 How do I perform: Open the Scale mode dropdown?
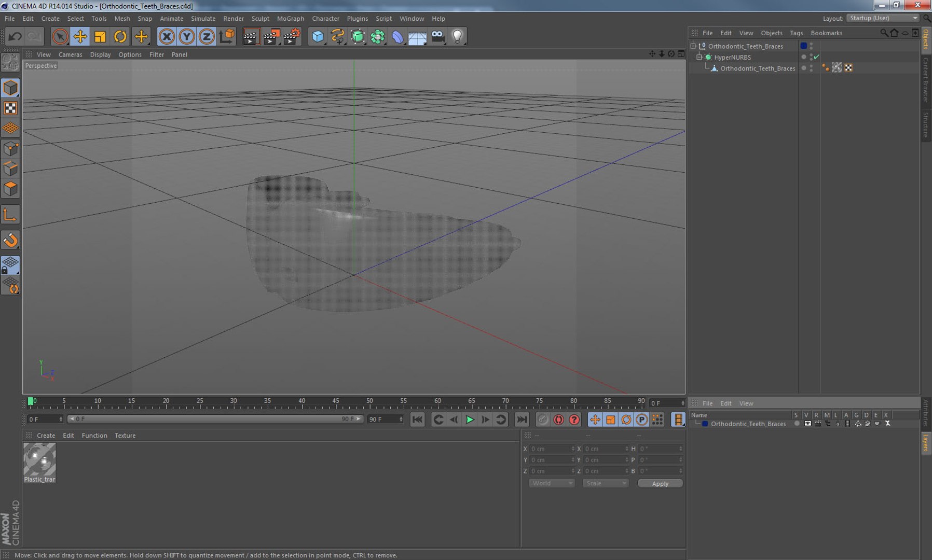(605, 483)
